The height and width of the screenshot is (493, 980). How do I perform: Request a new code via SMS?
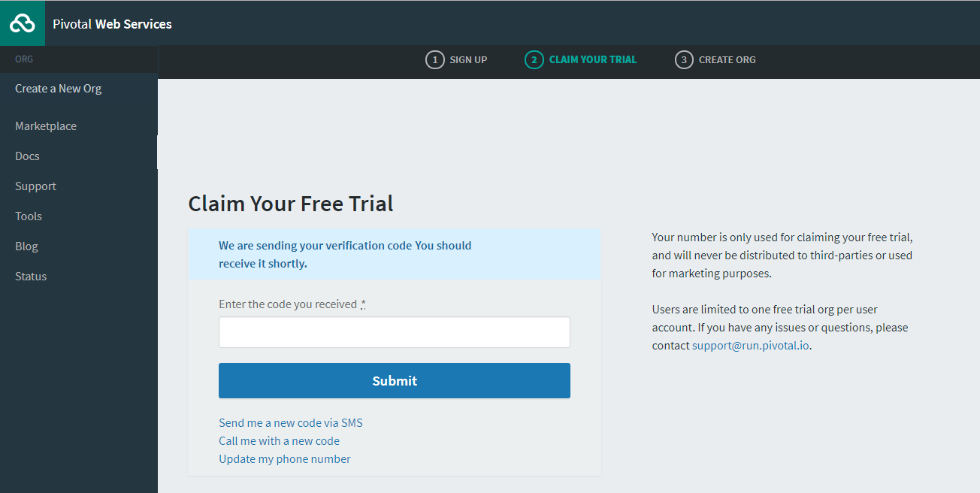click(x=290, y=423)
